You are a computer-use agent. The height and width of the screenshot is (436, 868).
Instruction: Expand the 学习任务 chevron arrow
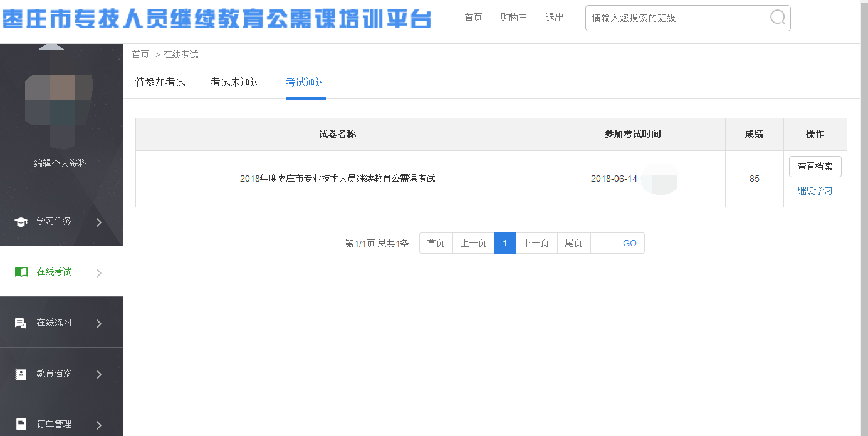click(x=99, y=222)
